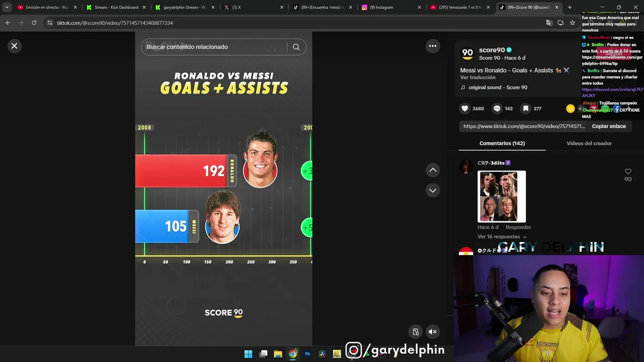Open Windows Start menu
The height and width of the screenshot is (362, 644).
(x=248, y=354)
